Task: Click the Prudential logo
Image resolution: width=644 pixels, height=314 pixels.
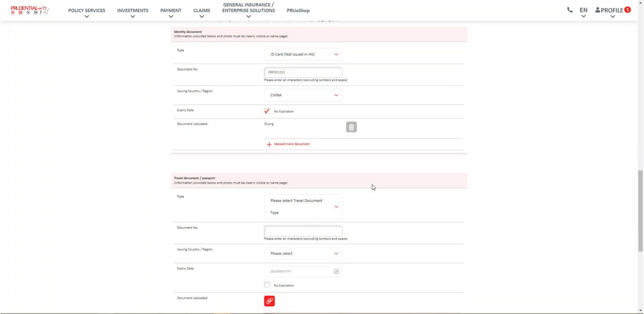Action: (29, 10)
